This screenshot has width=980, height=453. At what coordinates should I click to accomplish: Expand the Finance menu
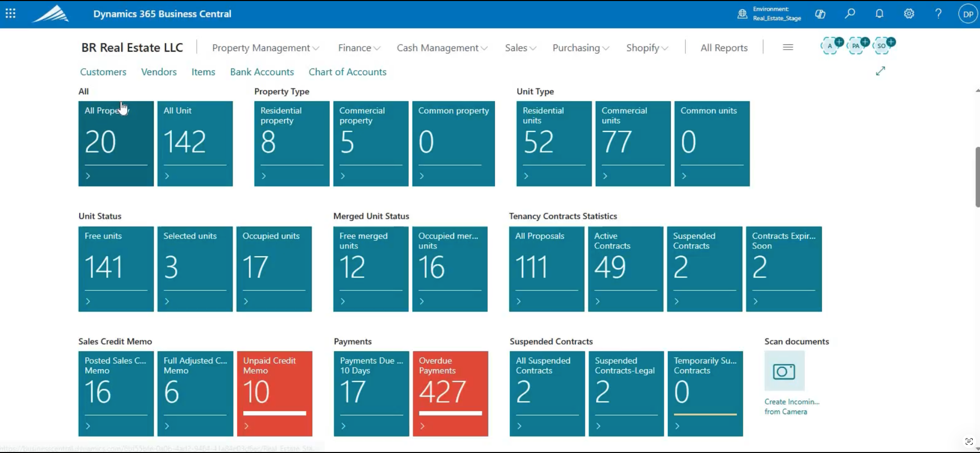(x=359, y=48)
